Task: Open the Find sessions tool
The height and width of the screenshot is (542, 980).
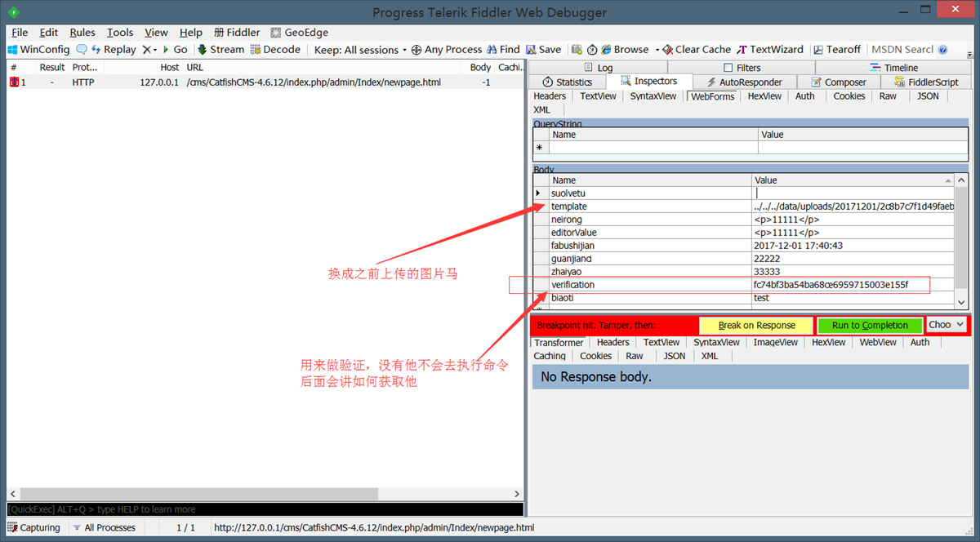Action: 503,49
